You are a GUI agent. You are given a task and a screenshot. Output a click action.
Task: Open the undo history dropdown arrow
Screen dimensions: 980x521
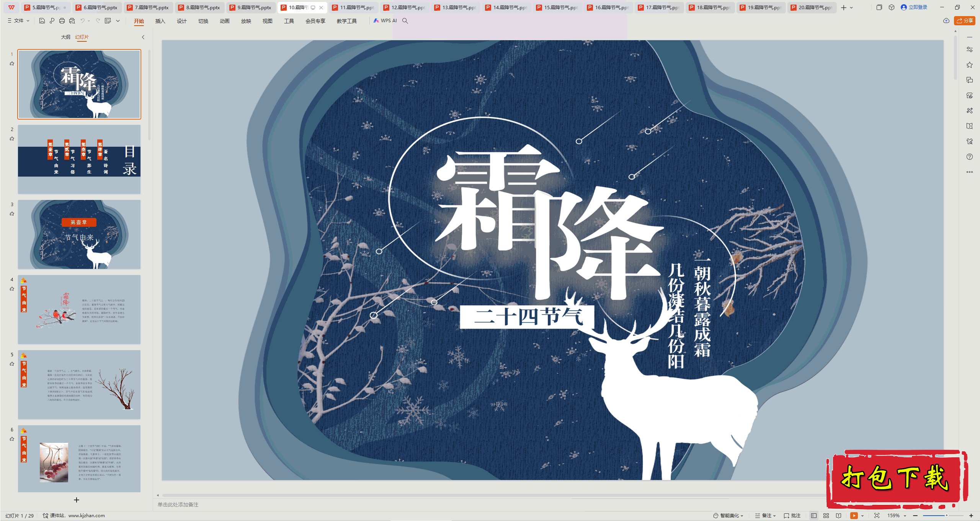pos(89,21)
